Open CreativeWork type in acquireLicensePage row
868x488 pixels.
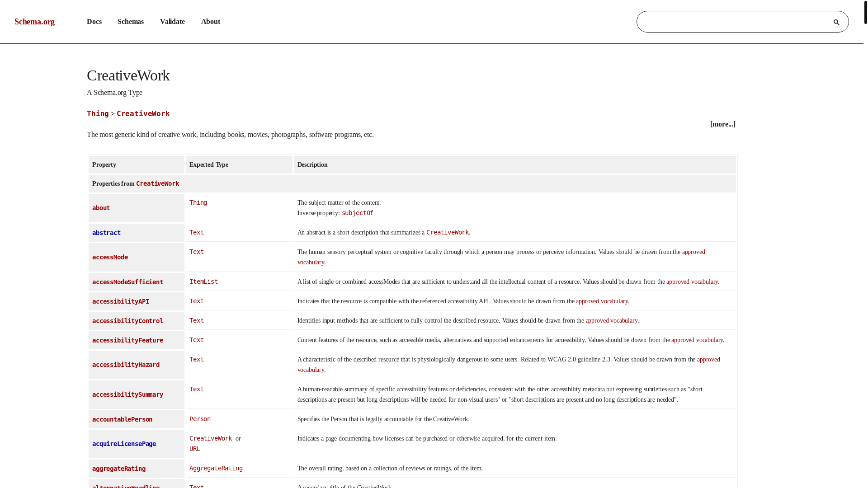[211, 438]
